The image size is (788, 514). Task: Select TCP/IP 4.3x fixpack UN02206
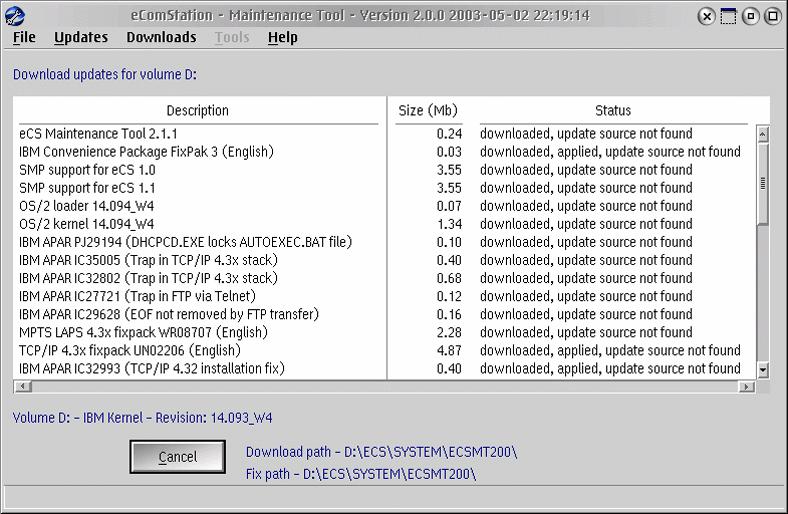[x=130, y=351]
